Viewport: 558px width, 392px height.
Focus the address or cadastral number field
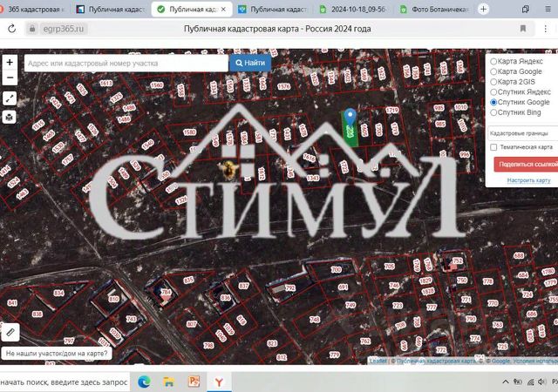[126, 64]
